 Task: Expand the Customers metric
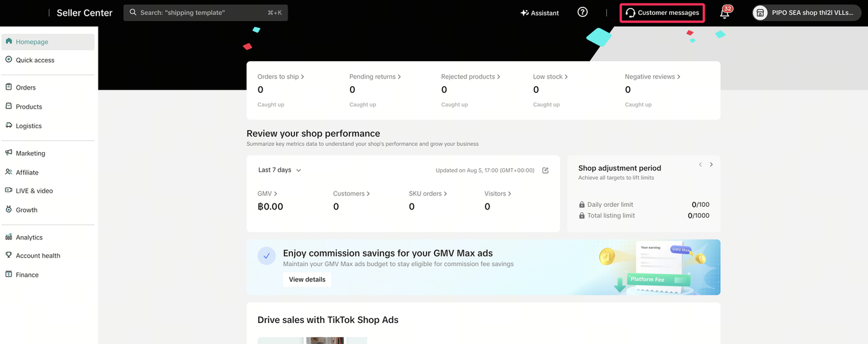(x=351, y=194)
